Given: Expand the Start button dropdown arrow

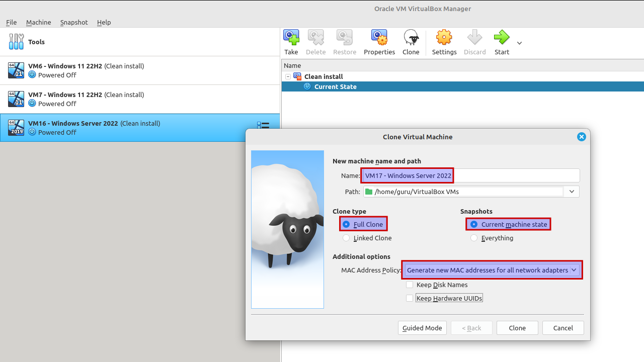Looking at the screenshot, I should (519, 43).
